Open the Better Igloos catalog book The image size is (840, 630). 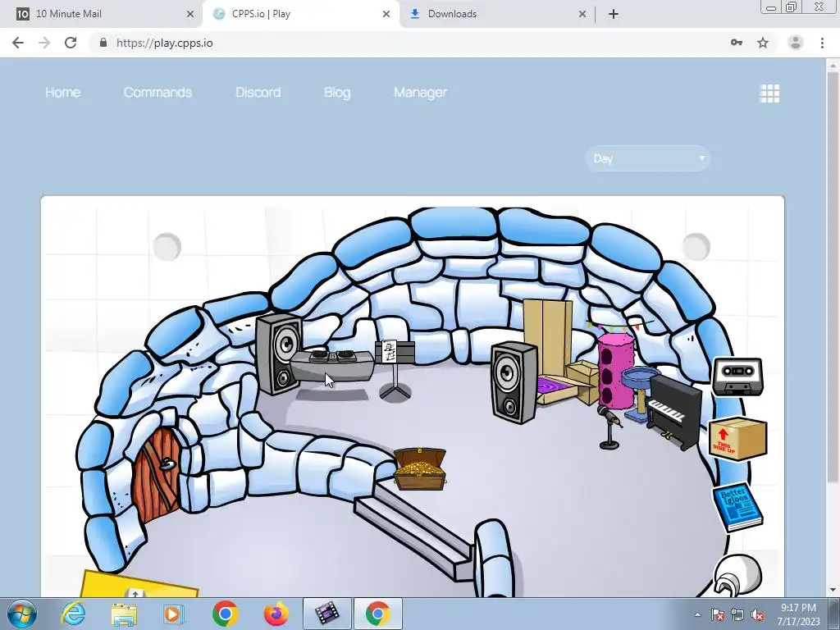737,507
